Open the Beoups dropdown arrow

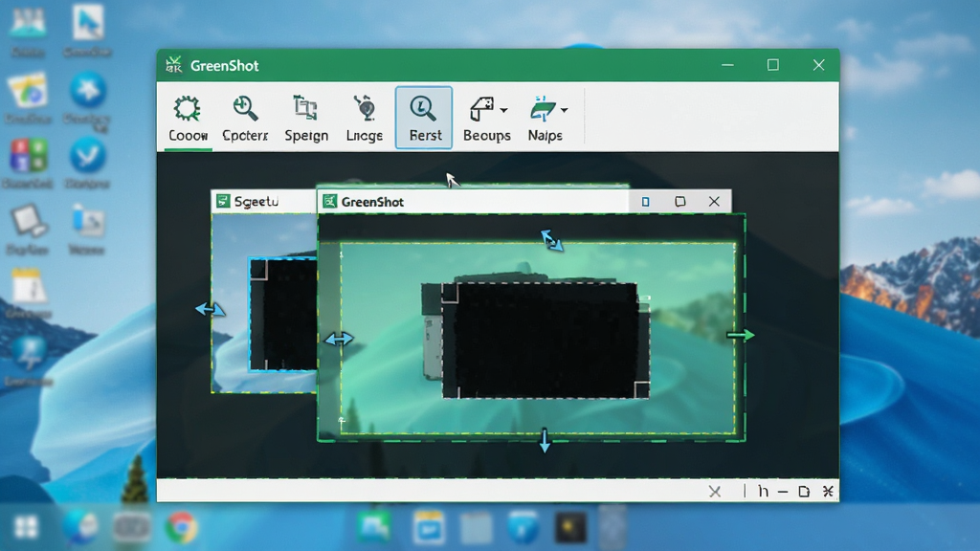(503, 110)
